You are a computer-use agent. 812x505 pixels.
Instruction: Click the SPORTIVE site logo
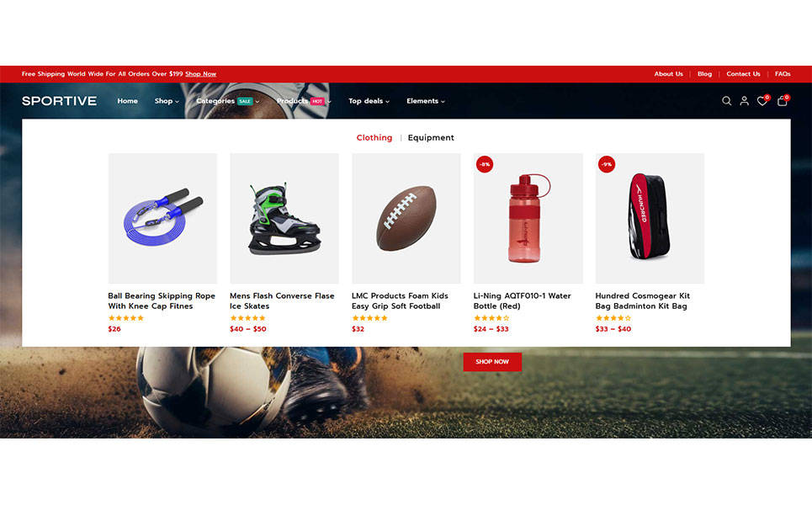pos(59,101)
